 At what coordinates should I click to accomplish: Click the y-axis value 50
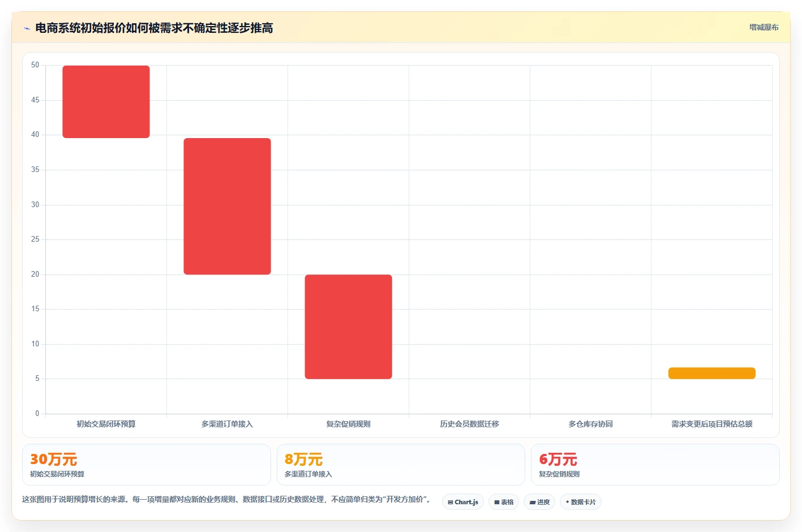35,65
